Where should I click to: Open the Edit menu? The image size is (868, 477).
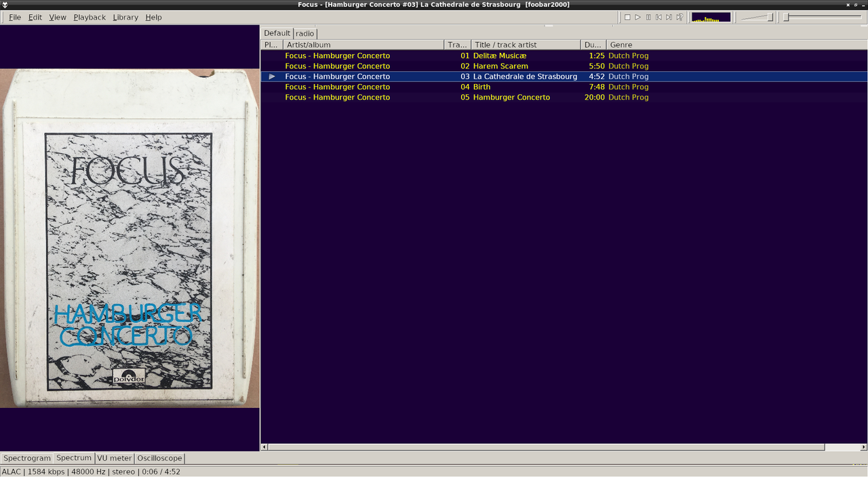pyautogui.click(x=35, y=17)
